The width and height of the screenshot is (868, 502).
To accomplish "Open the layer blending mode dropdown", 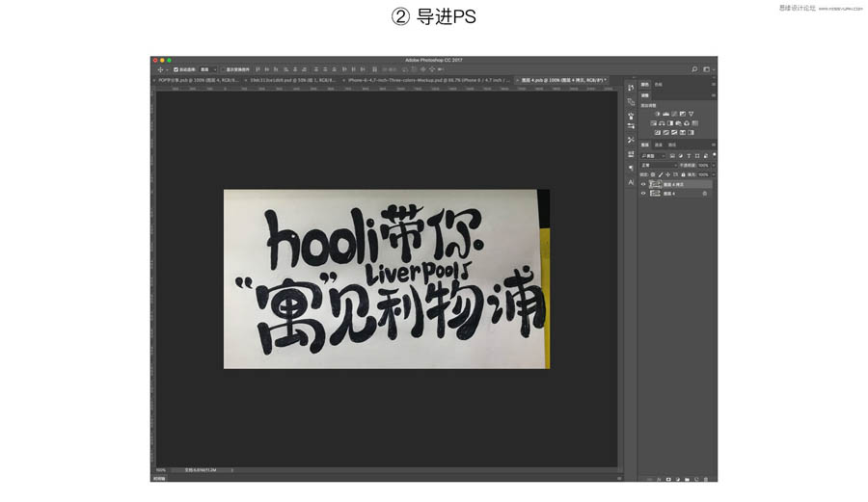I will [x=659, y=166].
